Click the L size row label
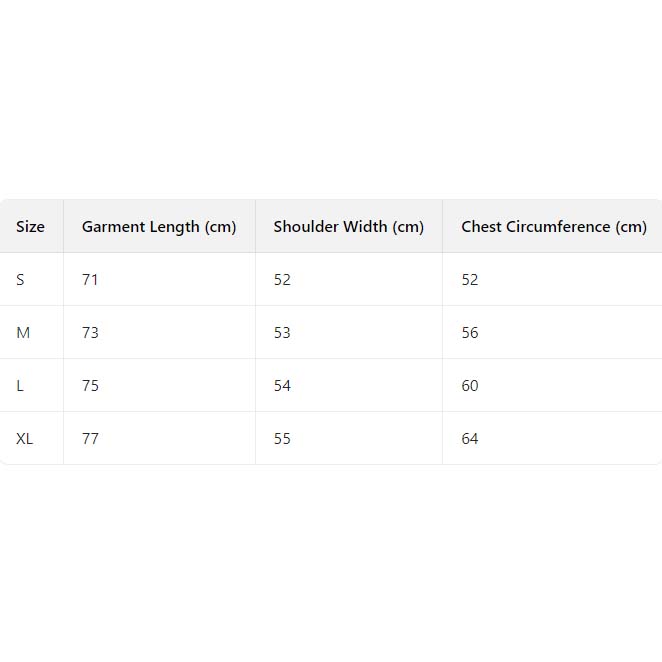This screenshot has height=662, width=662. [20, 386]
